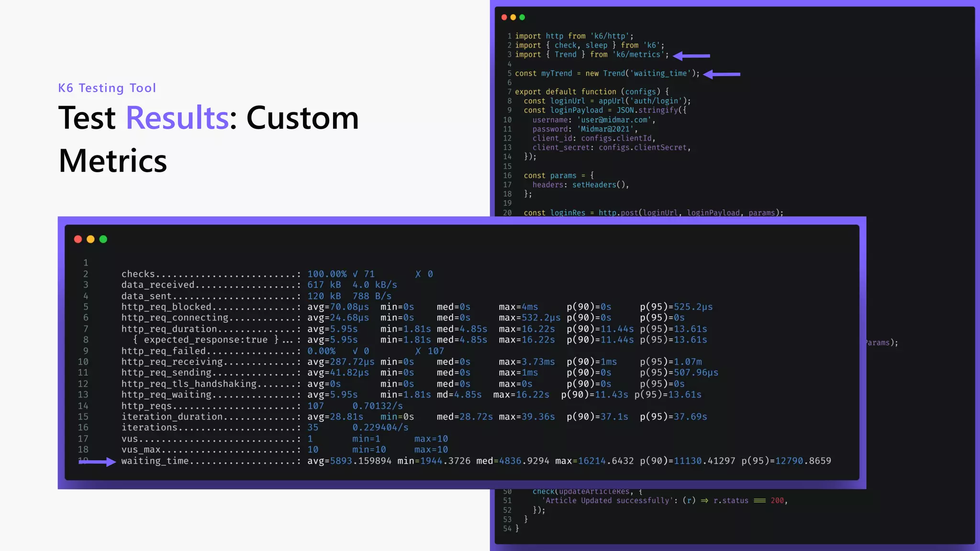Click 'Midmar@2021' password string in code
This screenshot has width=980, height=551.
[605, 129]
